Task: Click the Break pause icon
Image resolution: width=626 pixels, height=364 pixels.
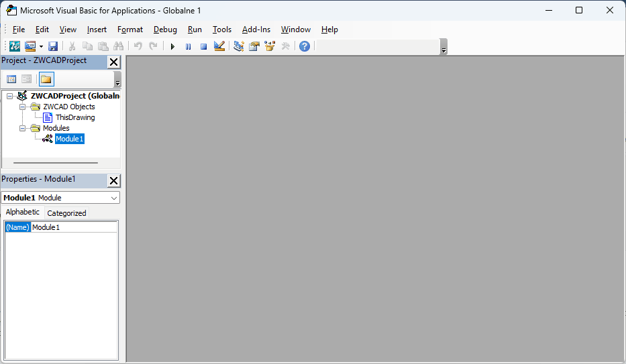Action: 188,47
